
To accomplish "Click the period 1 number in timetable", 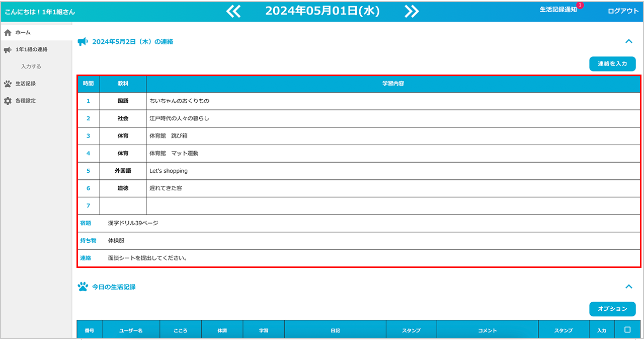I will pos(88,101).
